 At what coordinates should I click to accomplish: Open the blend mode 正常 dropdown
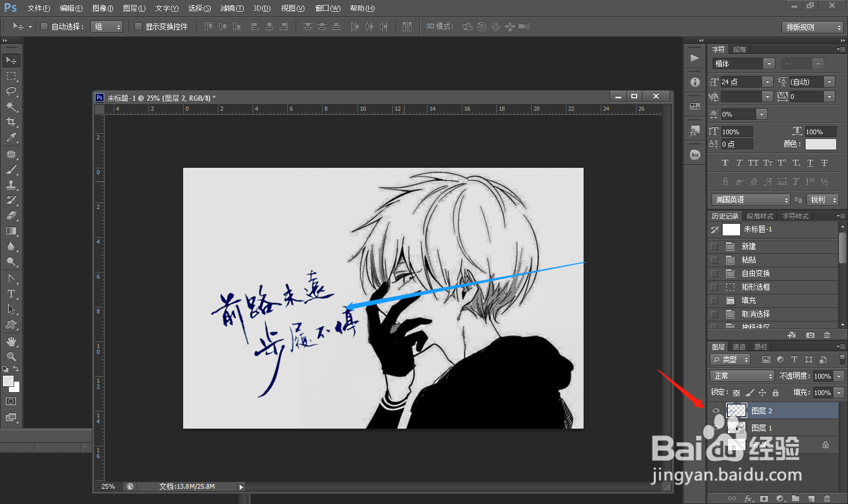[742, 376]
